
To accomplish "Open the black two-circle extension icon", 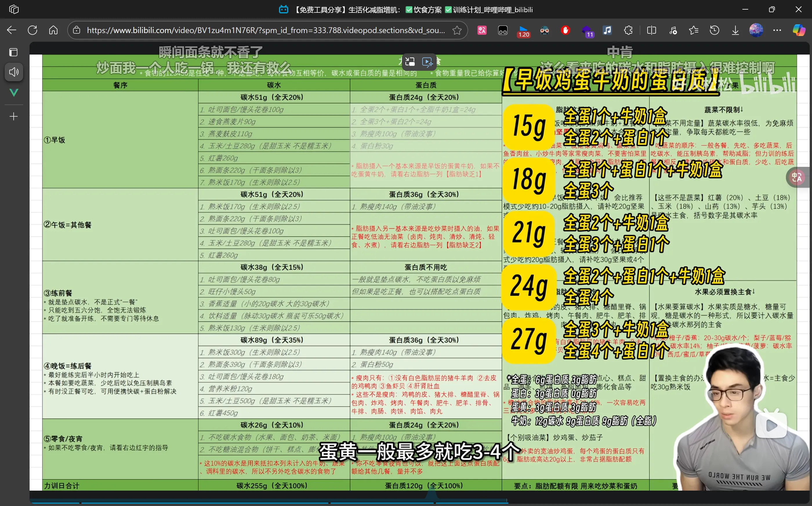I will [503, 30].
